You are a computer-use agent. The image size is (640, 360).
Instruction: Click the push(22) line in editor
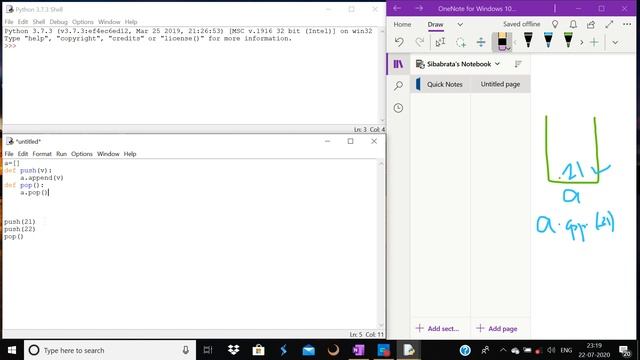pos(20,229)
